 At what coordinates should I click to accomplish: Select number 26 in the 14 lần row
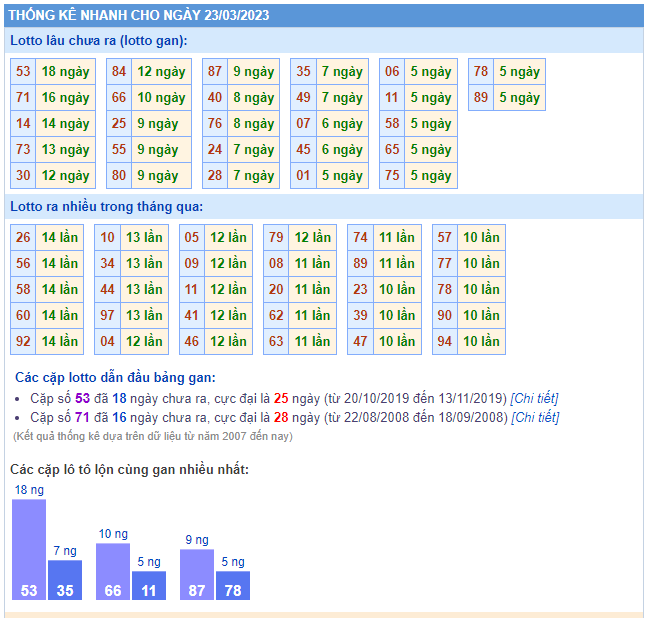pyautogui.click(x=24, y=238)
